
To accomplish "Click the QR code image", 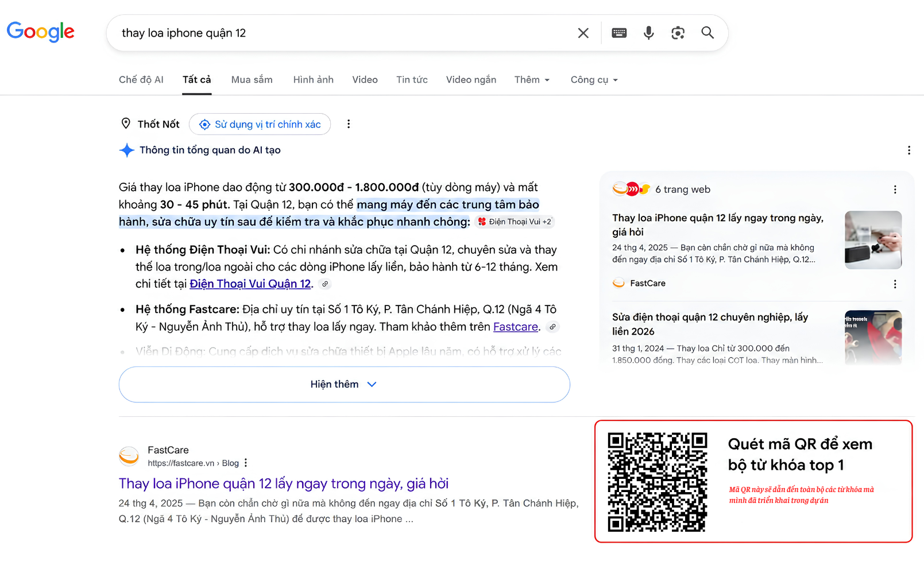I will tap(658, 482).
